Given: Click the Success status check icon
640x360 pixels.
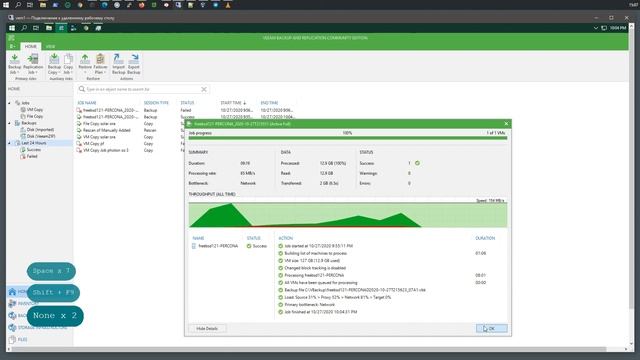Looking at the screenshot, I should pyautogui.click(x=249, y=246).
